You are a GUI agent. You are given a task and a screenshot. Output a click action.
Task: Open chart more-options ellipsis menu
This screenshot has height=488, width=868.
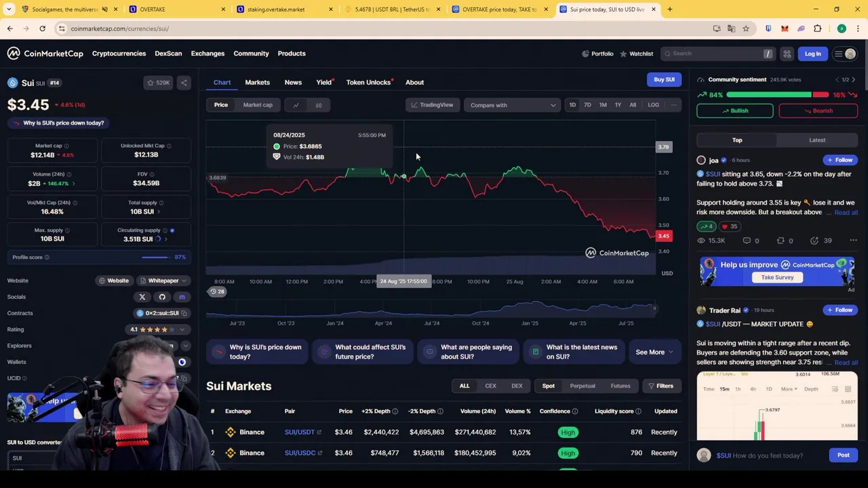point(673,105)
